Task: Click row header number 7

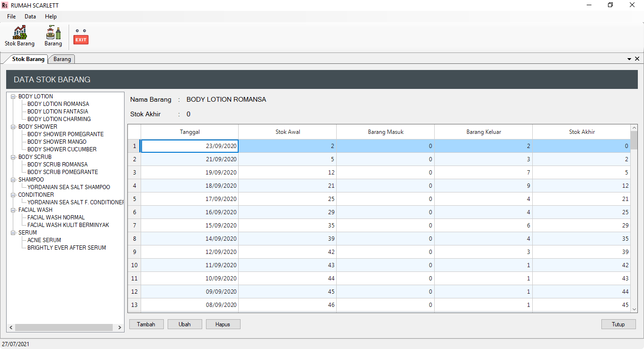Action: 134,226
